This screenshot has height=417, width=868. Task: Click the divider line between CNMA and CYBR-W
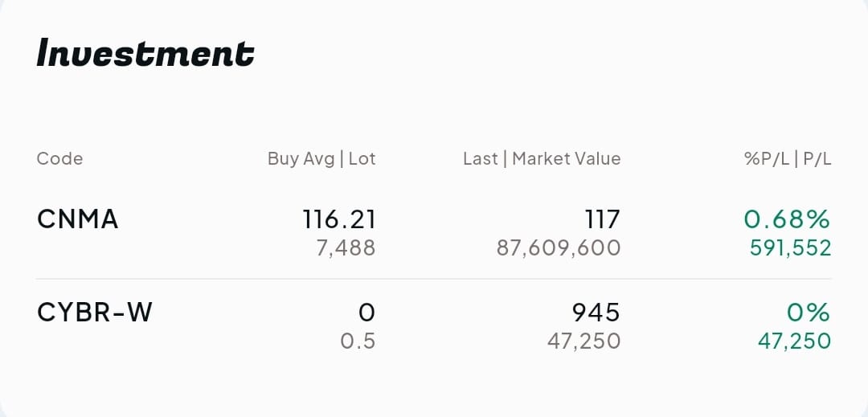(x=434, y=279)
